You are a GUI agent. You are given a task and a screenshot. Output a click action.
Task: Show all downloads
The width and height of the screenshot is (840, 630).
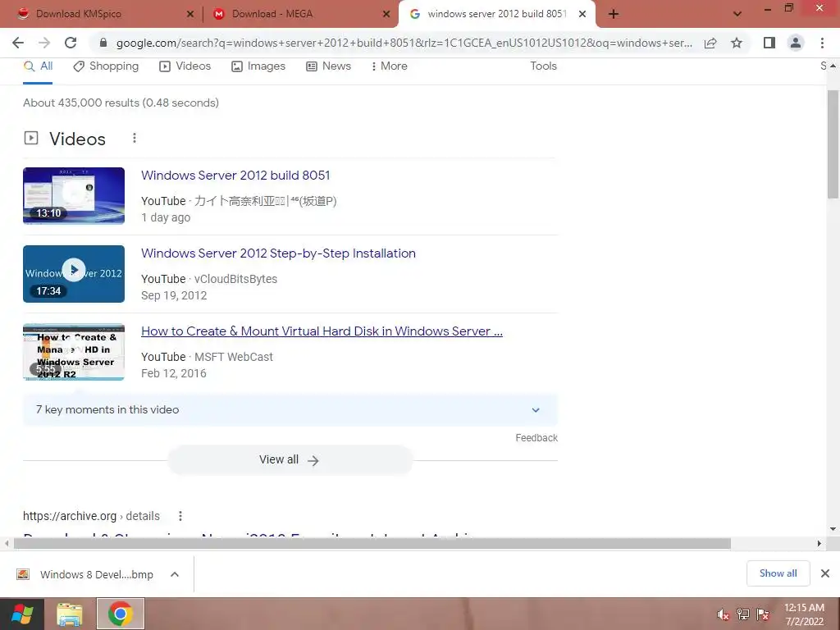pos(778,573)
